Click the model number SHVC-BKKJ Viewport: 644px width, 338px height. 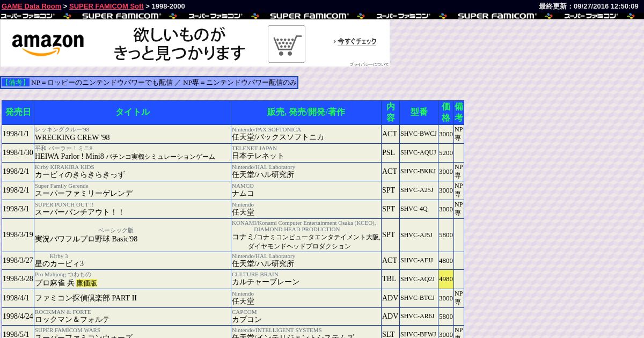tap(419, 172)
